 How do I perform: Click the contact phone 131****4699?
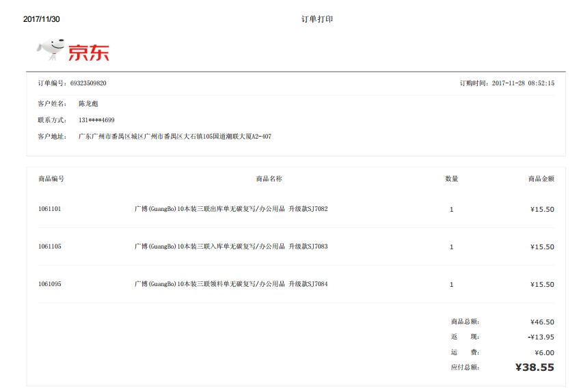(x=96, y=120)
